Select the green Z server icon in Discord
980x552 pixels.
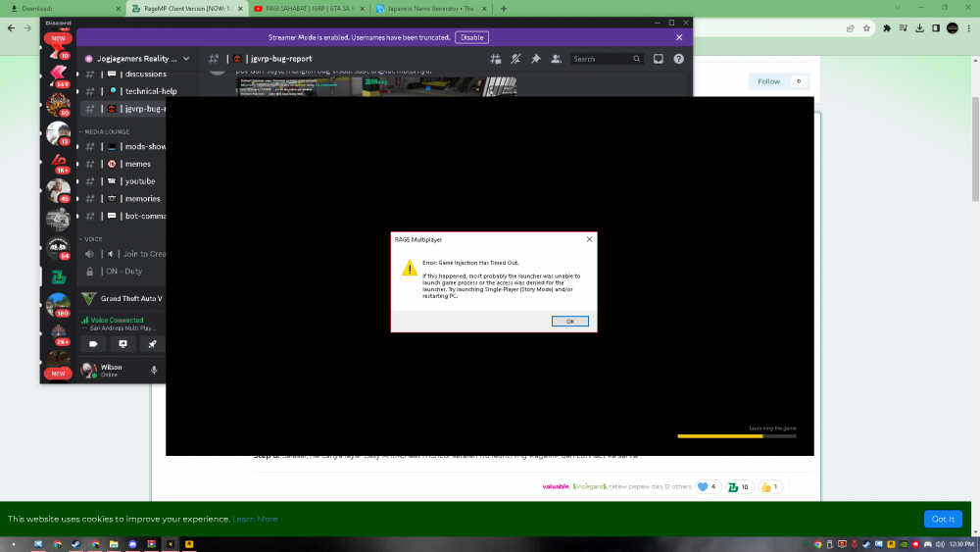pyautogui.click(x=58, y=276)
